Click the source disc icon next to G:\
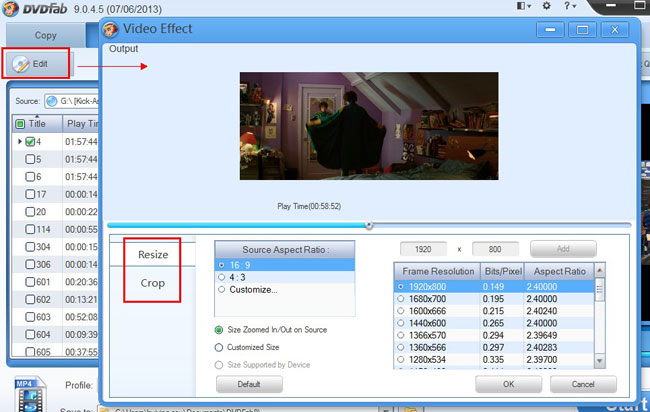The image size is (650, 412). [52, 101]
